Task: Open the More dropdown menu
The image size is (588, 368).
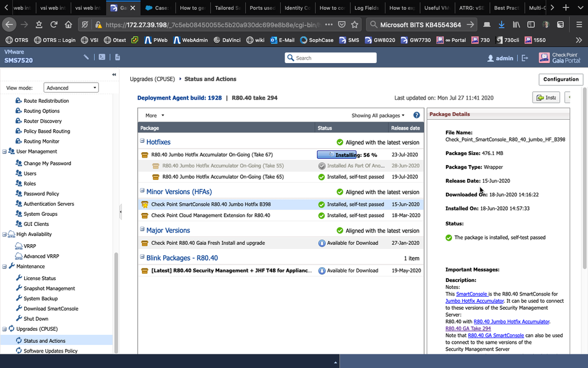Action: 155,115
